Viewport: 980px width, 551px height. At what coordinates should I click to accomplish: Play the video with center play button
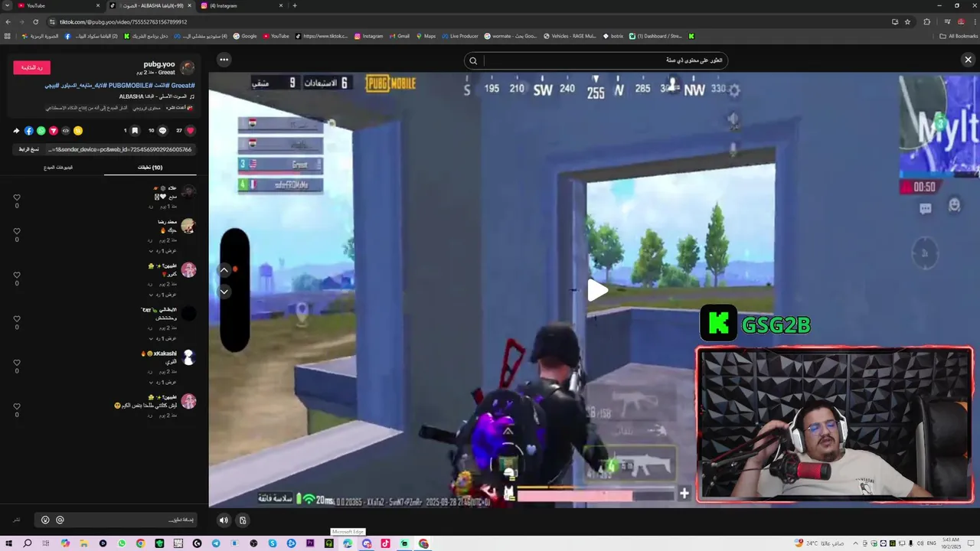pos(597,290)
